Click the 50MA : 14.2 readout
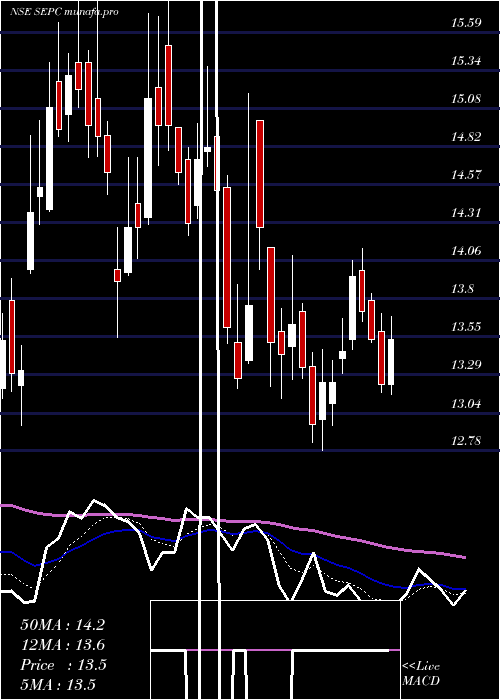This screenshot has width=500, height=700. pyautogui.click(x=62, y=625)
